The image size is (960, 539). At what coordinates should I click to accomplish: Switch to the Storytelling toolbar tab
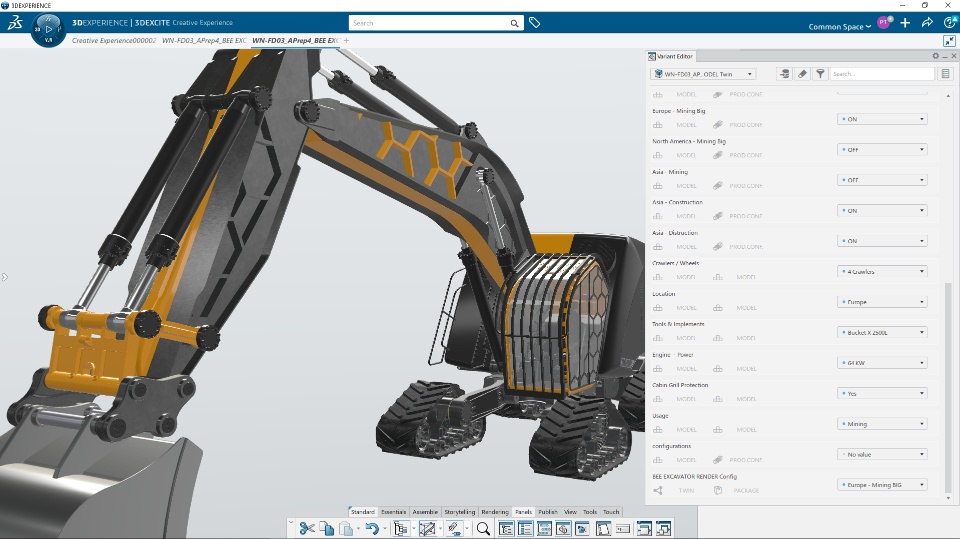pos(459,512)
